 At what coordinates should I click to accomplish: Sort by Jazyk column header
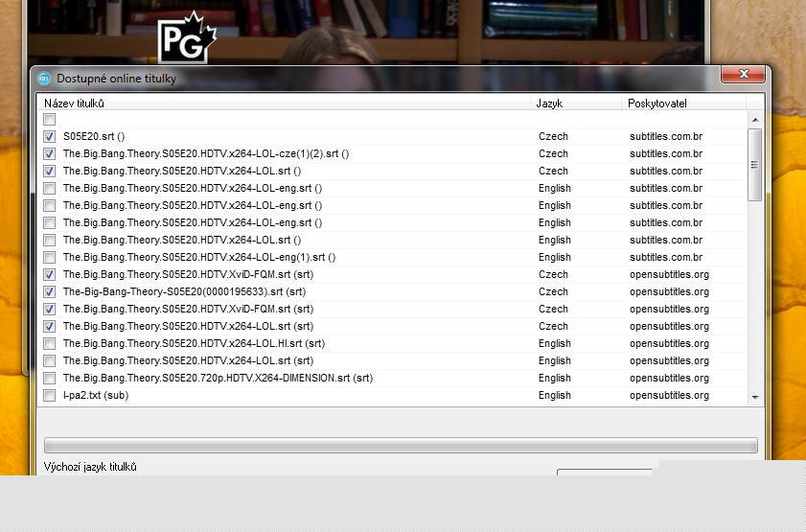coord(576,104)
